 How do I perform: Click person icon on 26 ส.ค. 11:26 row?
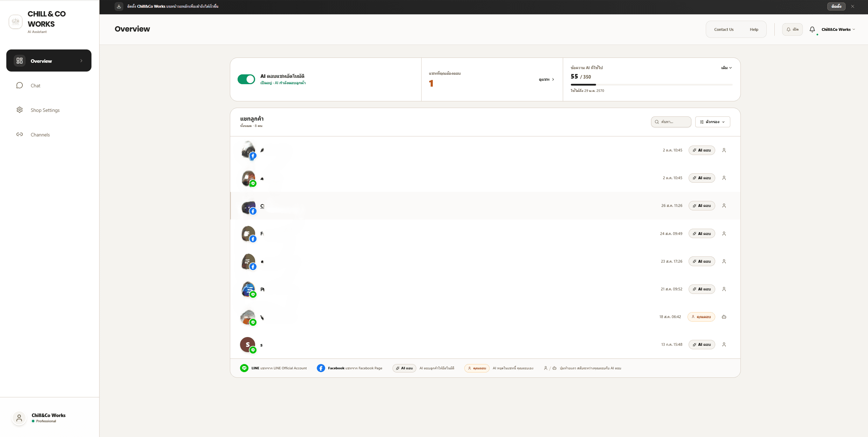click(x=724, y=206)
